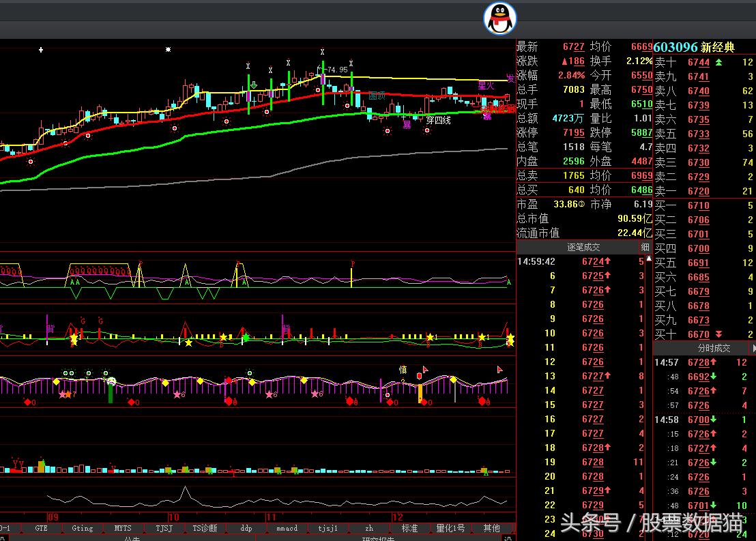Click the yellow 慎 warning marker in indicator
Screen dimensions: 756x541
tap(403, 370)
